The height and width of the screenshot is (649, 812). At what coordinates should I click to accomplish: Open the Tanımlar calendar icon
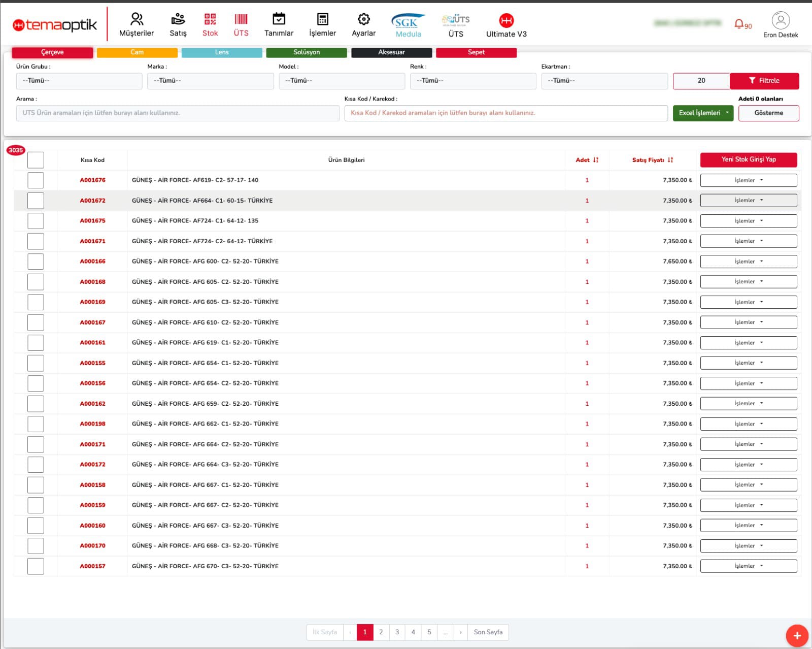point(279,19)
